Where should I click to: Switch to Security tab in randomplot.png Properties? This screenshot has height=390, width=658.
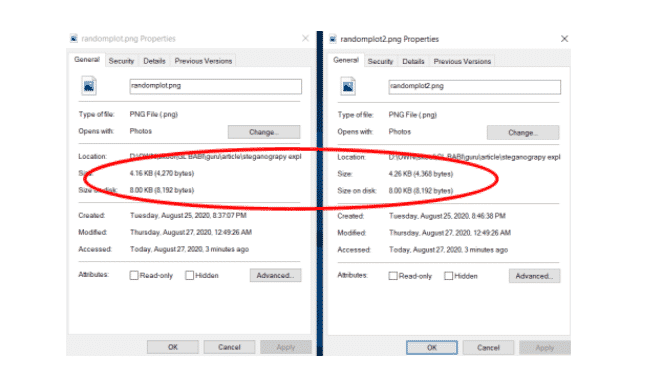coord(121,61)
